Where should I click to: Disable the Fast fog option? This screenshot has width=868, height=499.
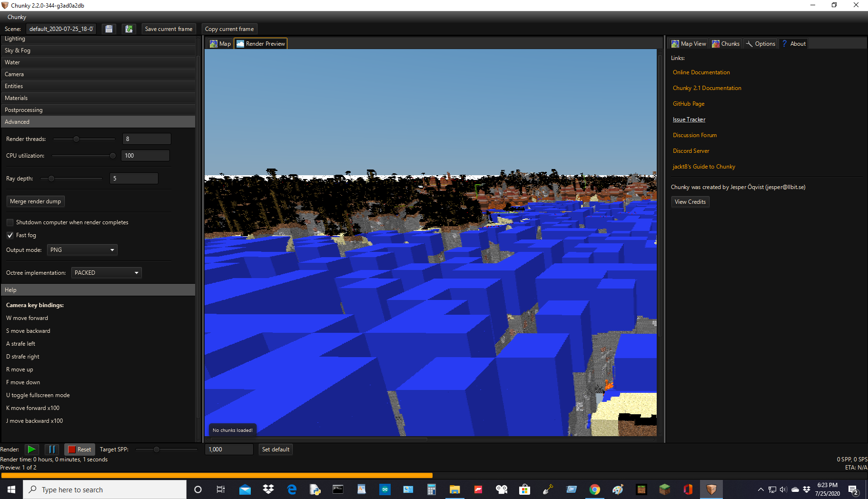click(10, 235)
